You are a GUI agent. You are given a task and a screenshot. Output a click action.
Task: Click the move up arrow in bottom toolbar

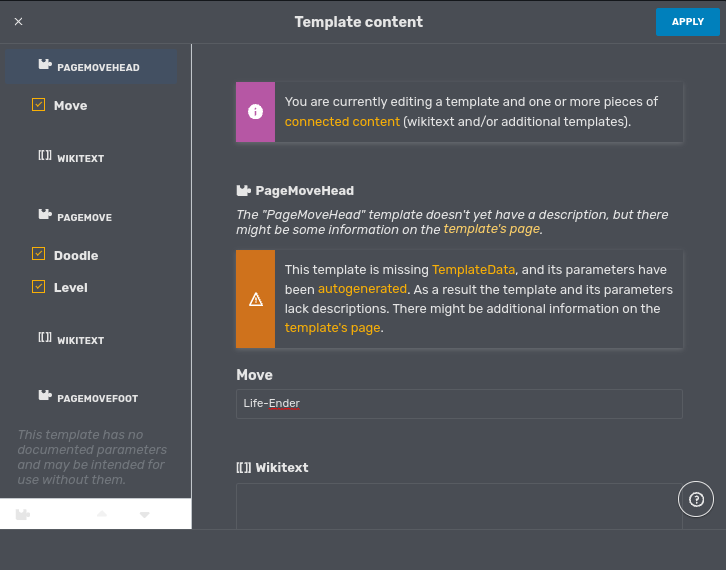102,514
